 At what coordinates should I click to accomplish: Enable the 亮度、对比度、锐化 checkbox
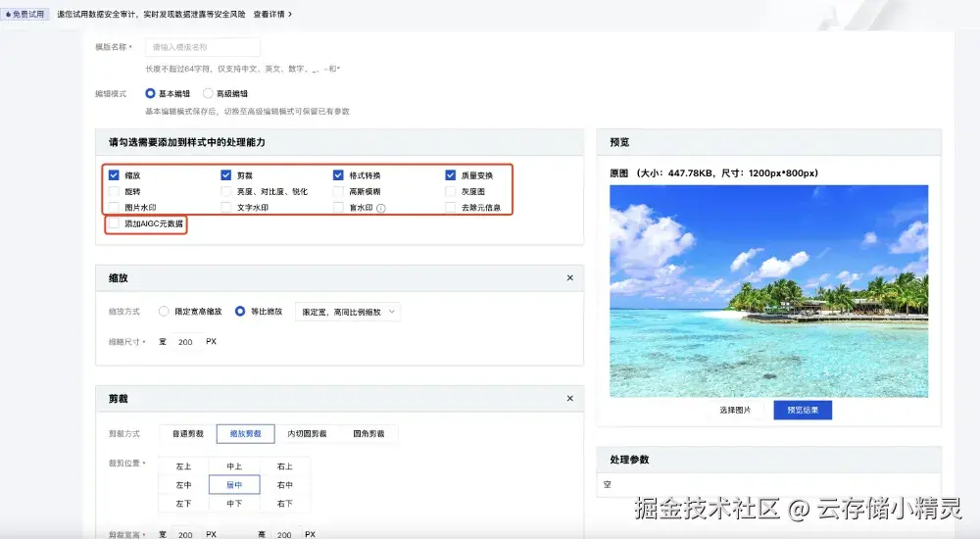point(226,191)
